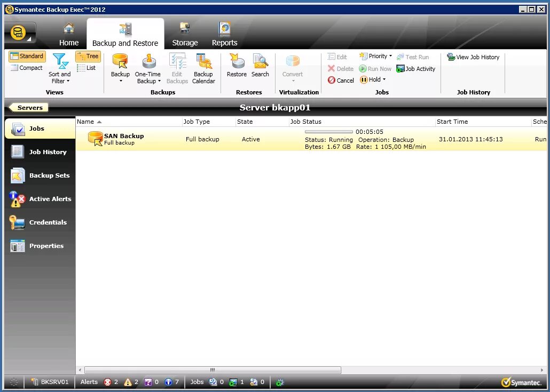Image resolution: width=550 pixels, height=392 pixels.
Task: Click View Job History
Action: click(x=473, y=57)
